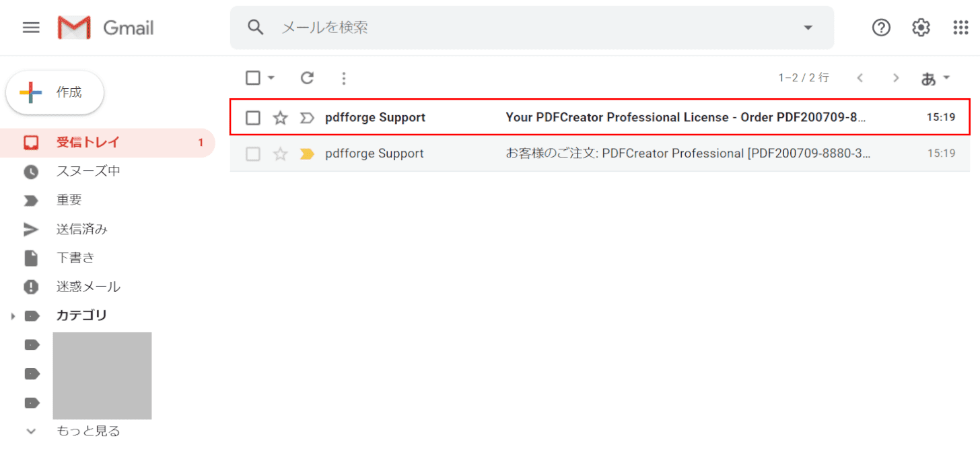Open the お客様のご注文 PDFCreator Professional email
This screenshot has height=457, width=980.
point(600,153)
